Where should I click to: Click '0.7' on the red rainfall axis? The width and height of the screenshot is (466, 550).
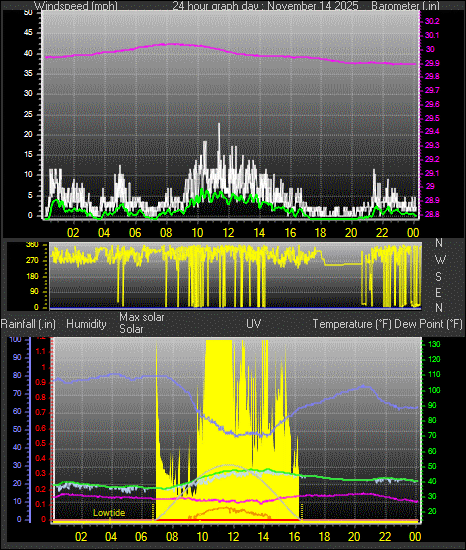(x=41, y=412)
